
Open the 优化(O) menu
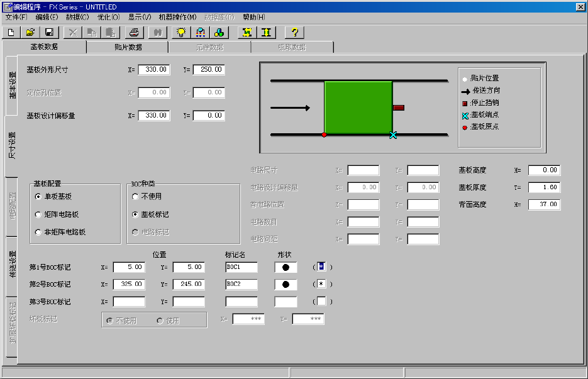tap(108, 17)
